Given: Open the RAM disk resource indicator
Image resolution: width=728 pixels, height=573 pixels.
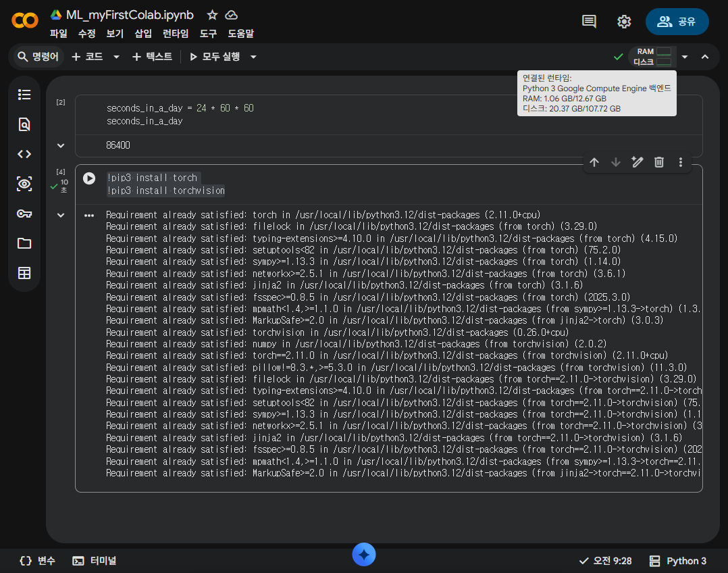Looking at the screenshot, I should click(652, 57).
